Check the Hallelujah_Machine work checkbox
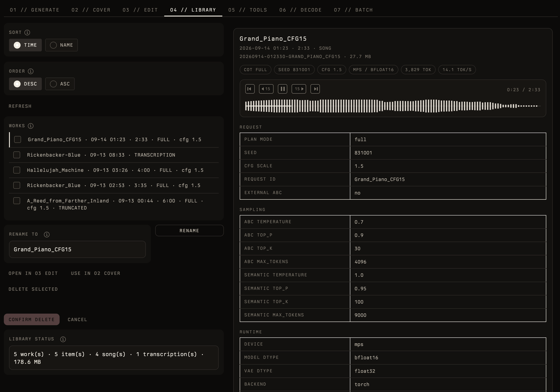 pos(17,170)
